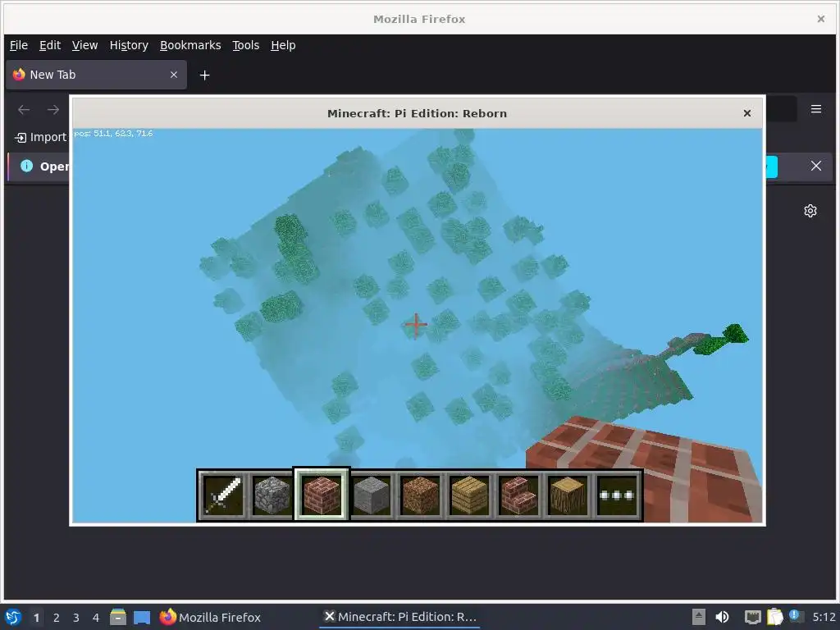Image resolution: width=840 pixels, height=630 pixels.
Task: Go forward in Firefox
Action: [53, 110]
